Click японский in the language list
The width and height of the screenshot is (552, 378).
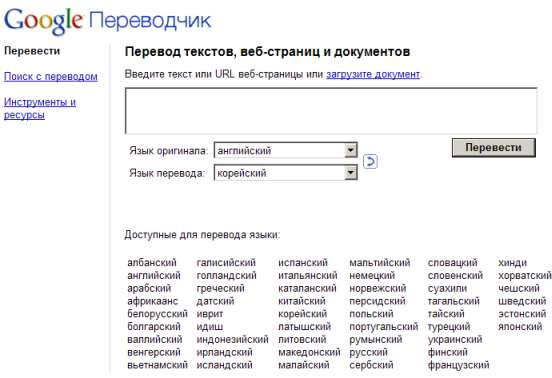click(x=520, y=327)
